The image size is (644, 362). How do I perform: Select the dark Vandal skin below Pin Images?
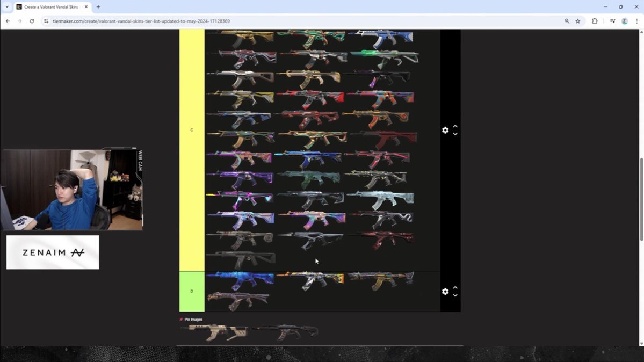286,332
